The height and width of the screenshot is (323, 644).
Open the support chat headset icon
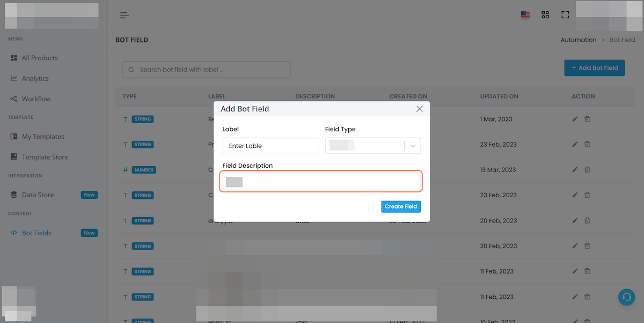click(x=626, y=297)
